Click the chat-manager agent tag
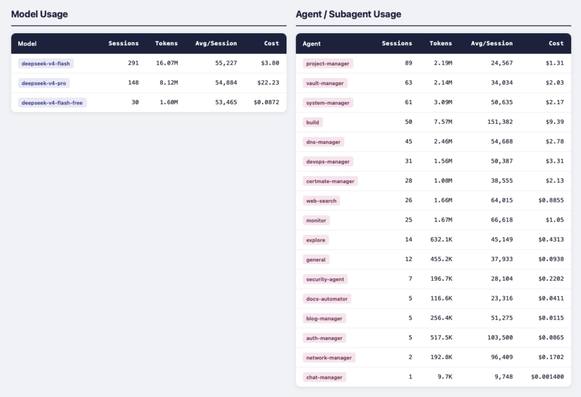 click(324, 377)
